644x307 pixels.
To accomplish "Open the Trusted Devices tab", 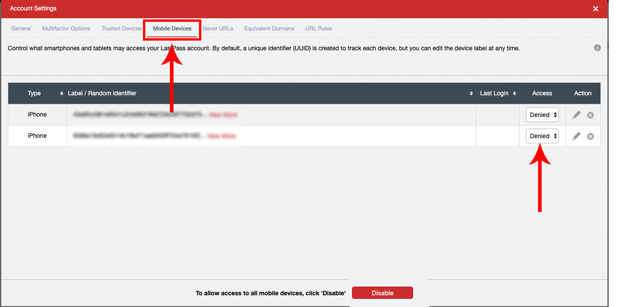I will 121,29.
